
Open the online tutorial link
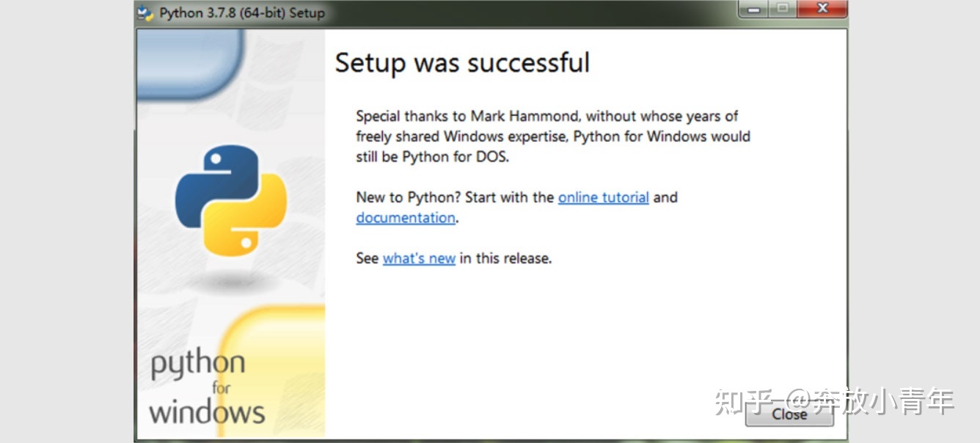pyautogui.click(x=603, y=197)
